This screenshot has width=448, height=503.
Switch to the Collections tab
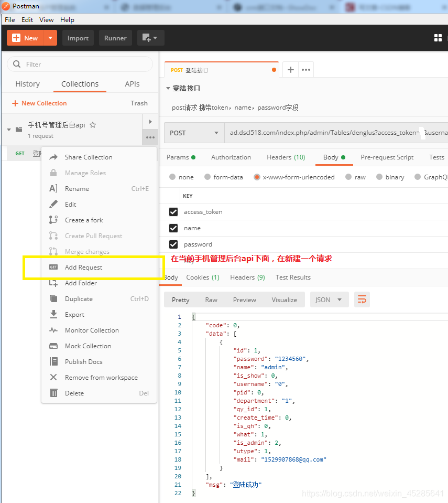click(80, 84)
